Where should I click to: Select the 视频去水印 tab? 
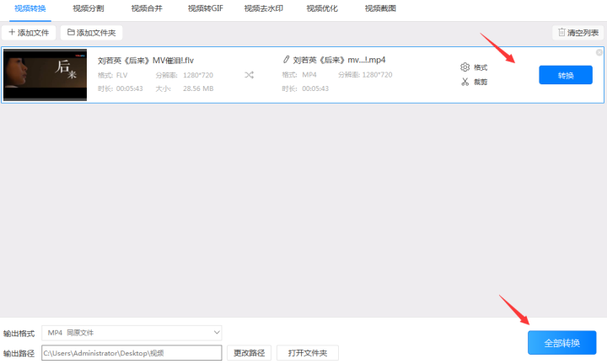(x=264, y=8)
